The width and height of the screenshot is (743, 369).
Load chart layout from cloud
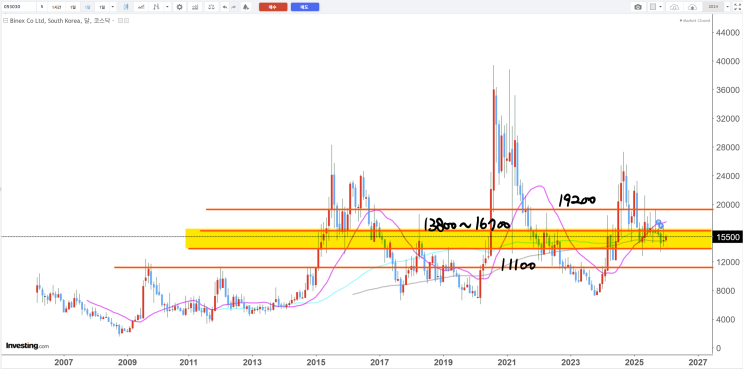[674, 7]
